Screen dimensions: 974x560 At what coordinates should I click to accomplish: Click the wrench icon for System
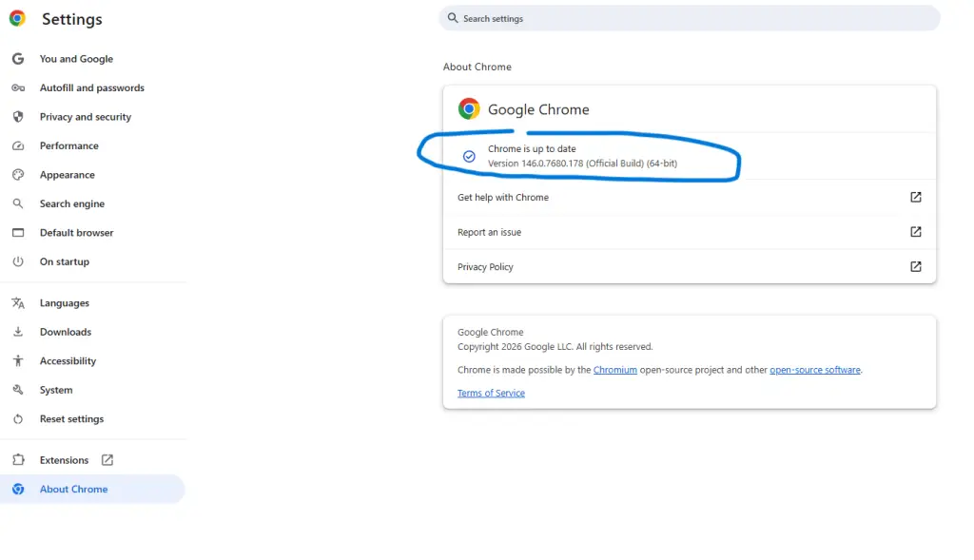[x=18, y=390]
